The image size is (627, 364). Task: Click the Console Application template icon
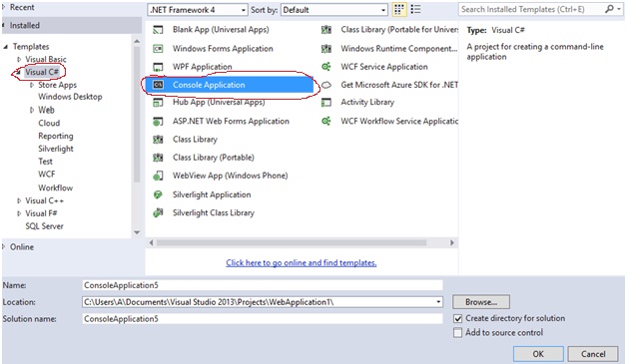pyautogui.click(x=159, y=85)
